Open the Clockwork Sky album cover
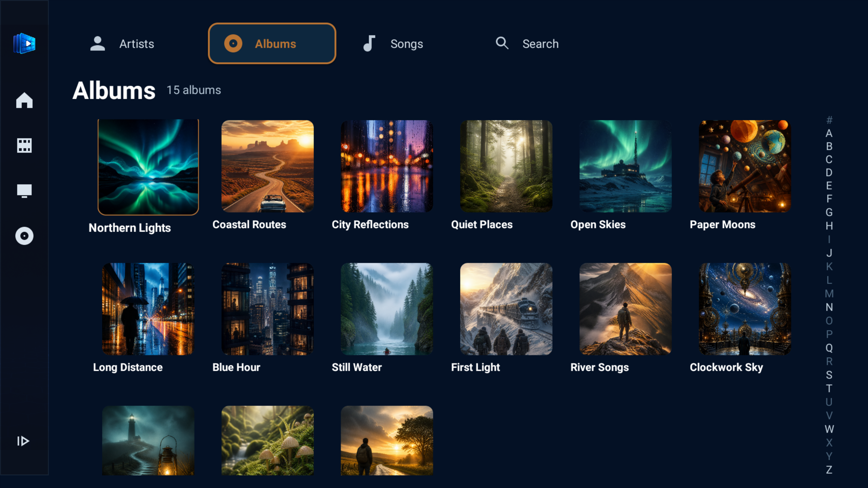This screenshot has width=868, height=488. pos(745,309)
